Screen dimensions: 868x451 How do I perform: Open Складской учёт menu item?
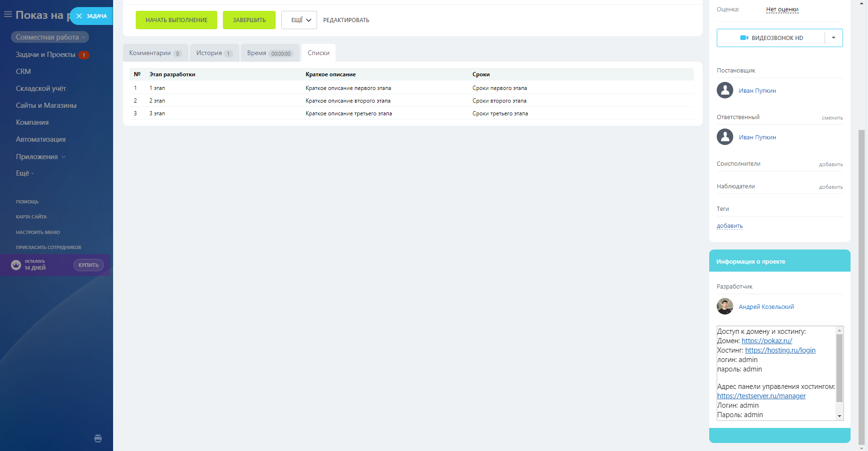pyautogui.click(x=41, y=89)
